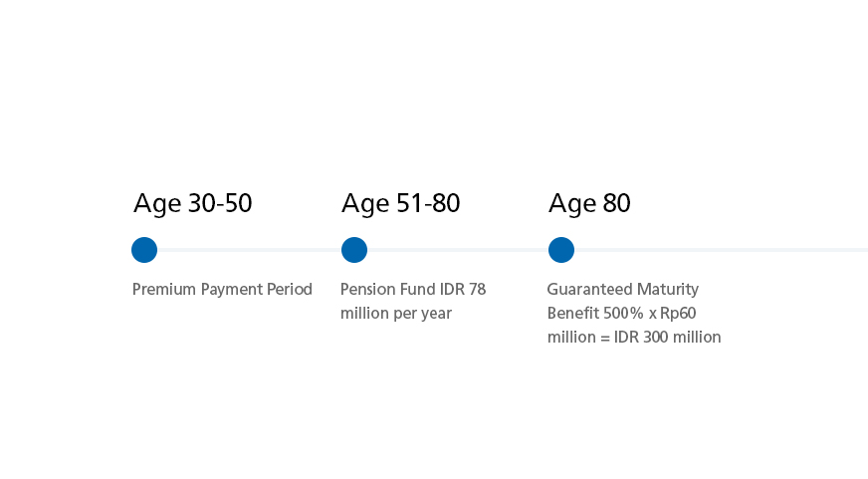Select the blue marker for Age 51-80
Screen dimensions: 868x479
354,250
